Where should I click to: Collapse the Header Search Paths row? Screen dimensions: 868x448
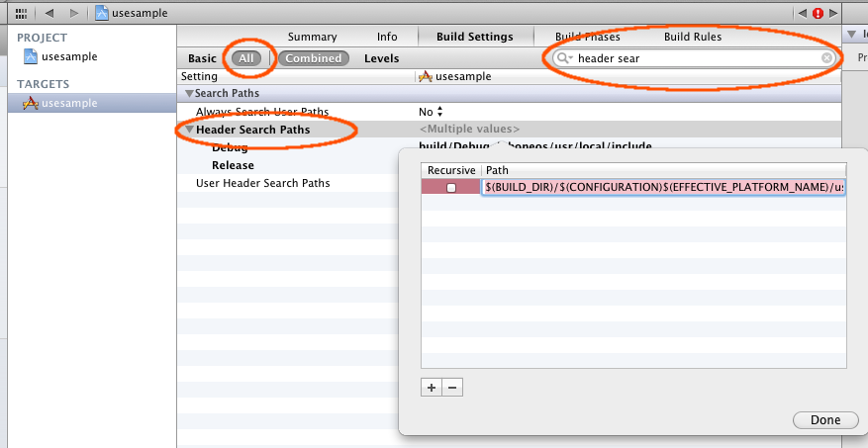click(x=190, y=130)
